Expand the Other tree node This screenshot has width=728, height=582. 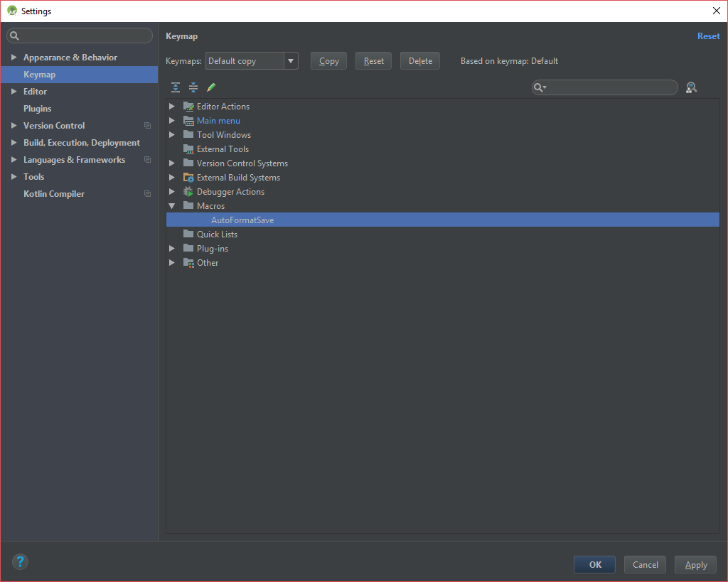172,263
